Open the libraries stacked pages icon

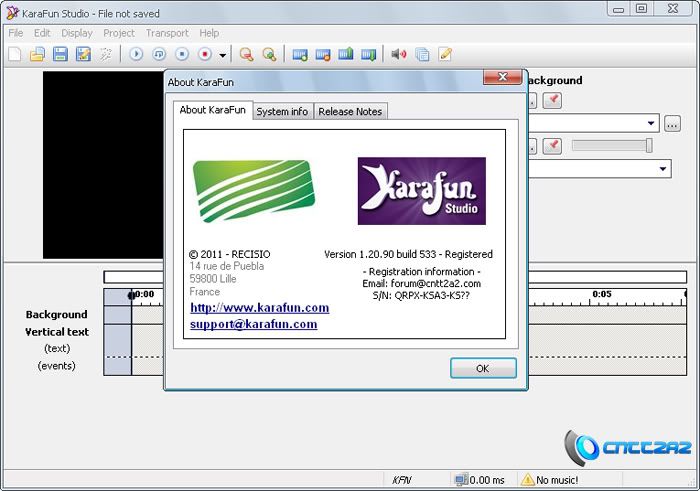422,54
